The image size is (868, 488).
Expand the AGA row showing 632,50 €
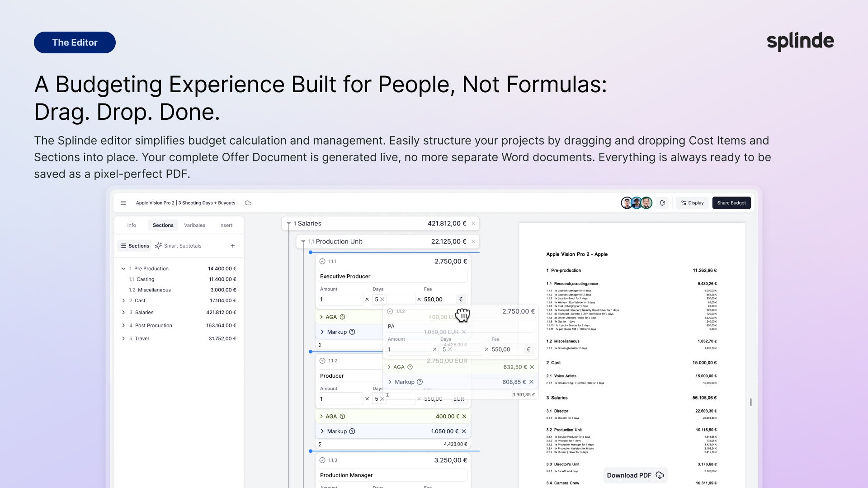click(x=389, y=367)
